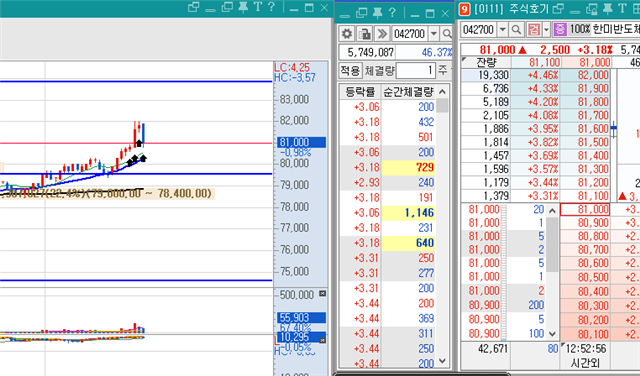Click the tick list vertical scrollbar thumb

[x=442, y=105]
